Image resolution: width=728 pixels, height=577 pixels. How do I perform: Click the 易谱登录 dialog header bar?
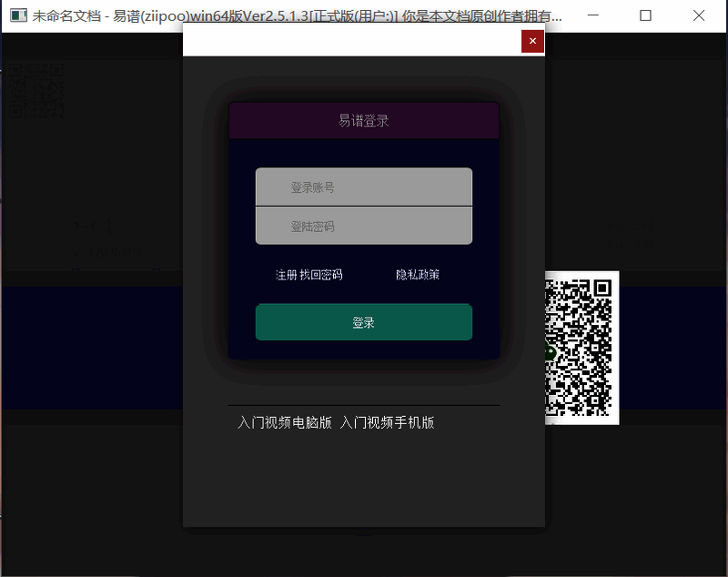click(x=363, y=120)
